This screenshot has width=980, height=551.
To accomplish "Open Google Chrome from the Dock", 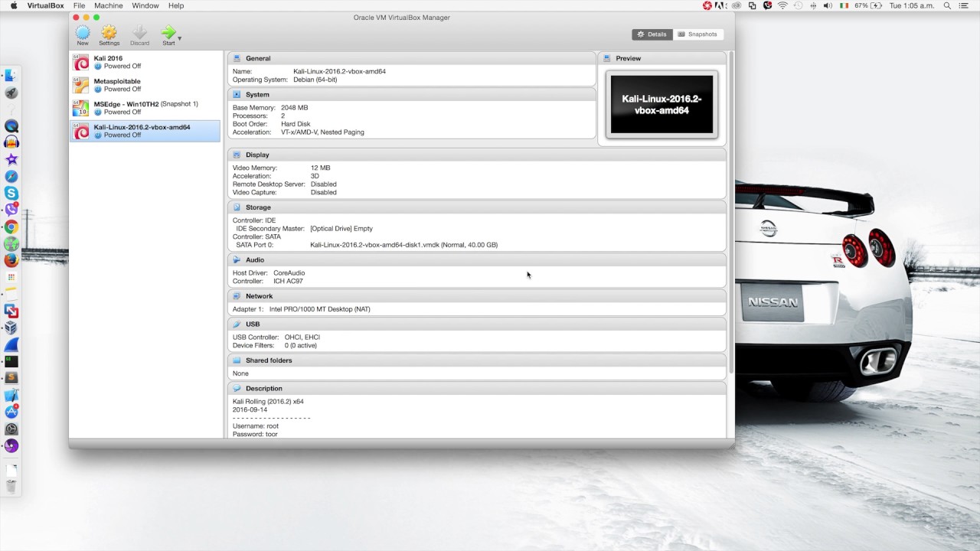I will click(11, 227).
